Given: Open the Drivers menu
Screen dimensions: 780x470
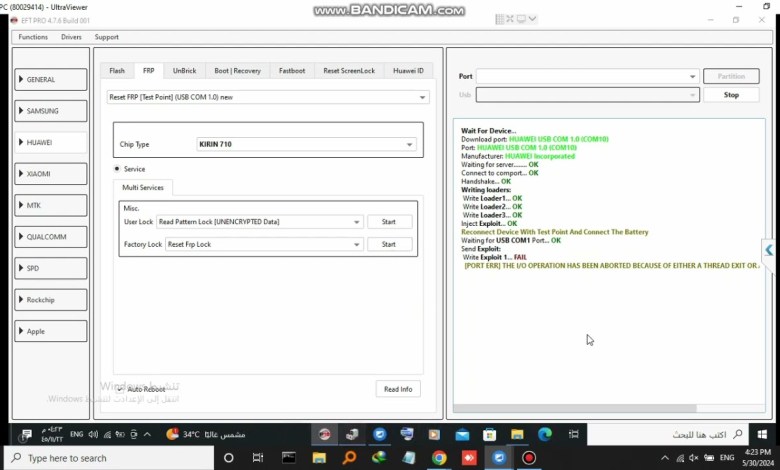Looking at the screenshot, I should [71, 37].
